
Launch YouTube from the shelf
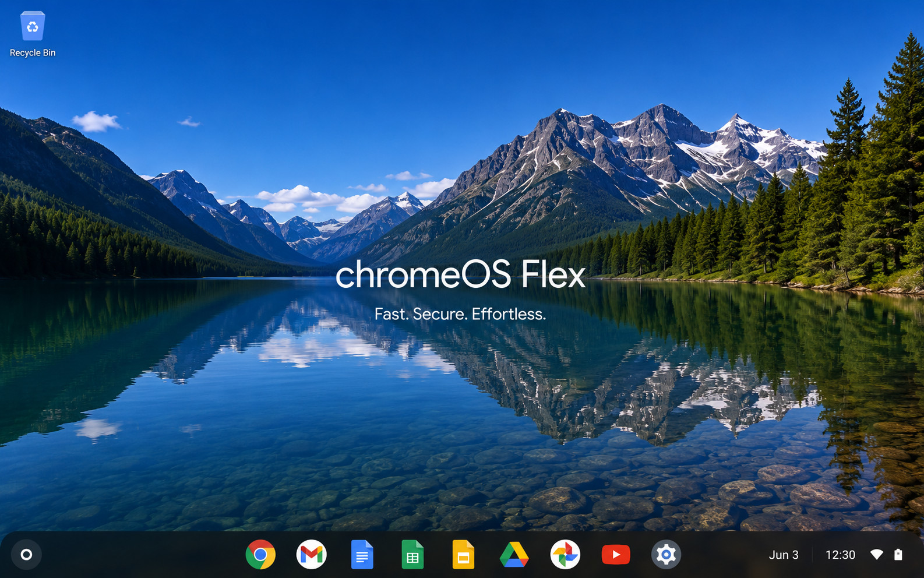pos(616,555)
